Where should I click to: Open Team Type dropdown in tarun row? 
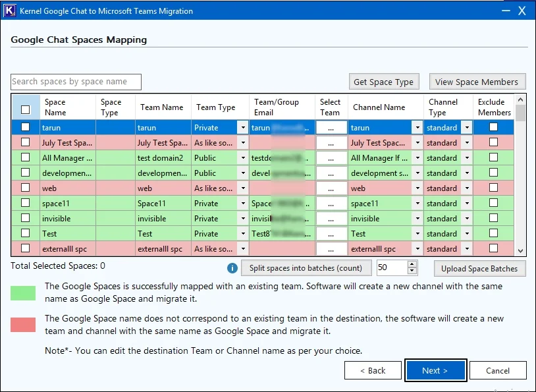pos(243,128)
